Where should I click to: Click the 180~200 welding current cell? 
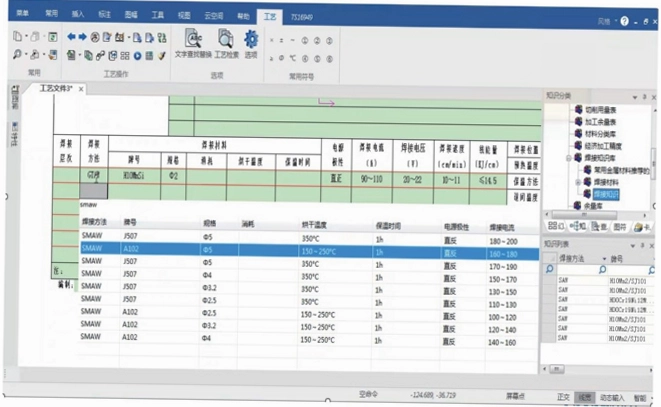[503, 242]
